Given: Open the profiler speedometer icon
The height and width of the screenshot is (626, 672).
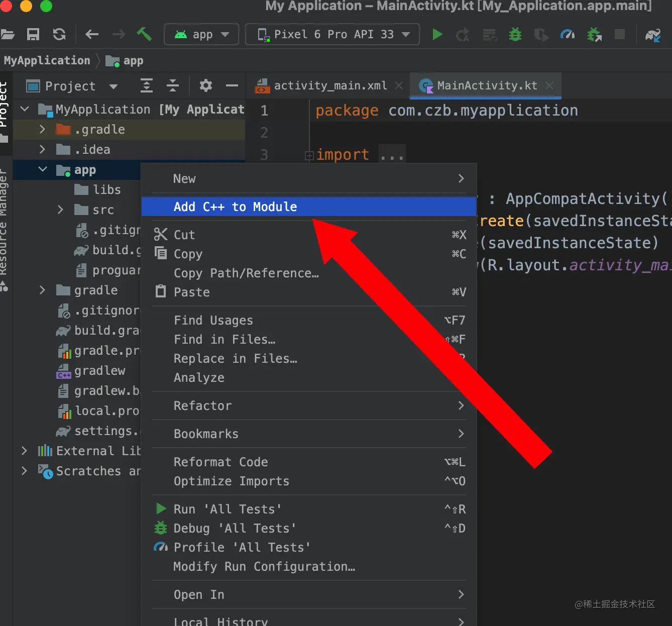Looking at the screenshot, I should pos(568,34).
